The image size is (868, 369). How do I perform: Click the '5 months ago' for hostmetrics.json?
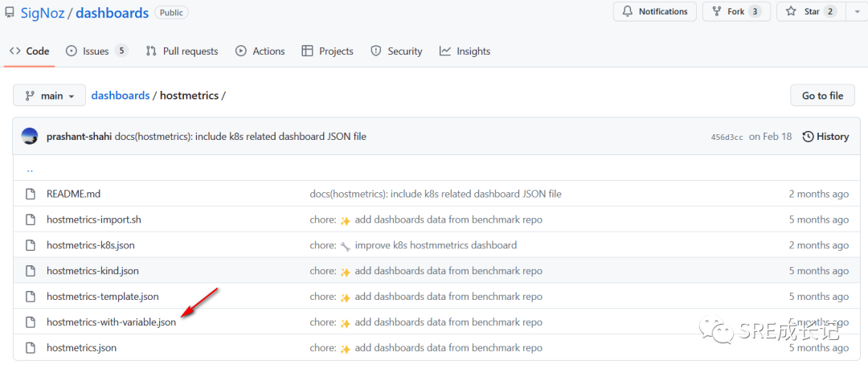tap(819, 348)
